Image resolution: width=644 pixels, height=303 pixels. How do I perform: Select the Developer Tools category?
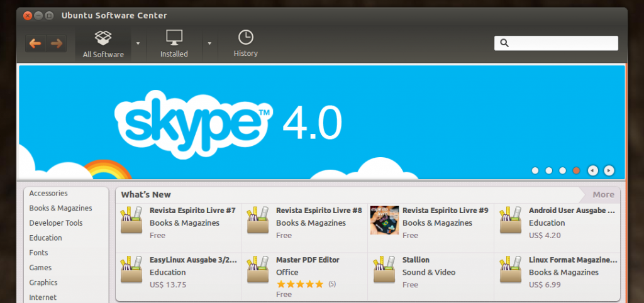click(x=56, y=223)
